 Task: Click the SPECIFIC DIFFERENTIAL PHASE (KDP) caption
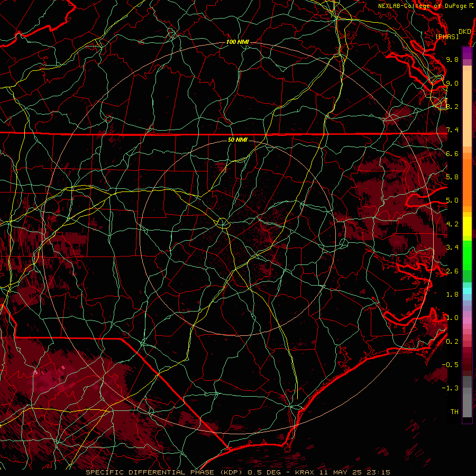[164, 472]
